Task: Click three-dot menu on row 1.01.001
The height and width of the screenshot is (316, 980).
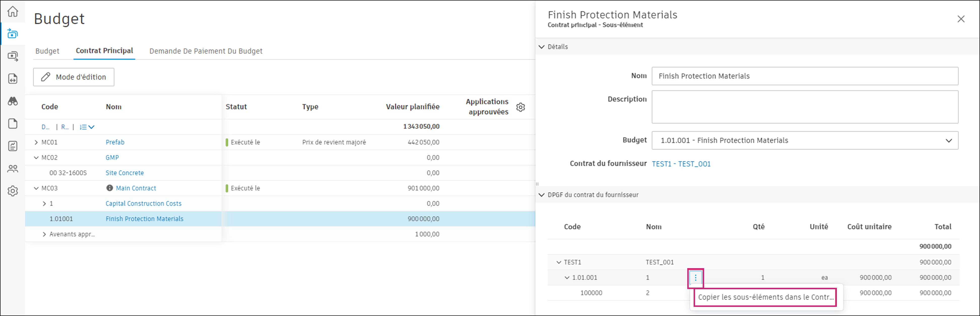Action: 695,278
